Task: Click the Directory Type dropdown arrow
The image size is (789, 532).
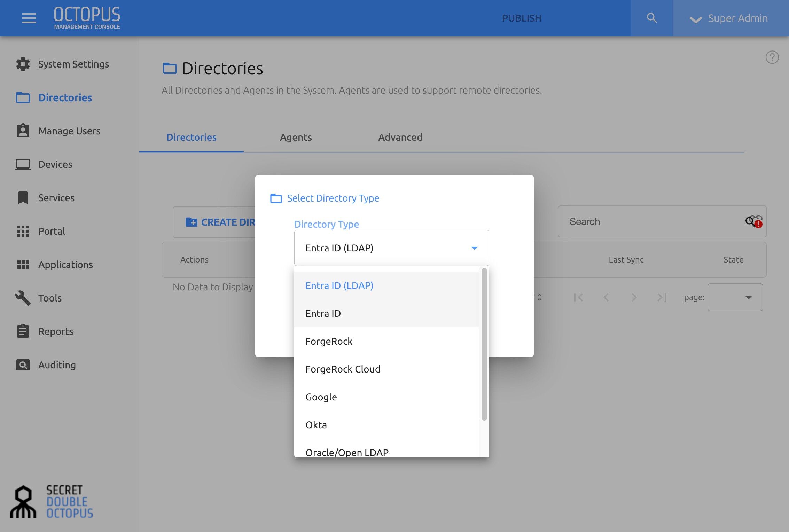Action: (x=474, y=248)
